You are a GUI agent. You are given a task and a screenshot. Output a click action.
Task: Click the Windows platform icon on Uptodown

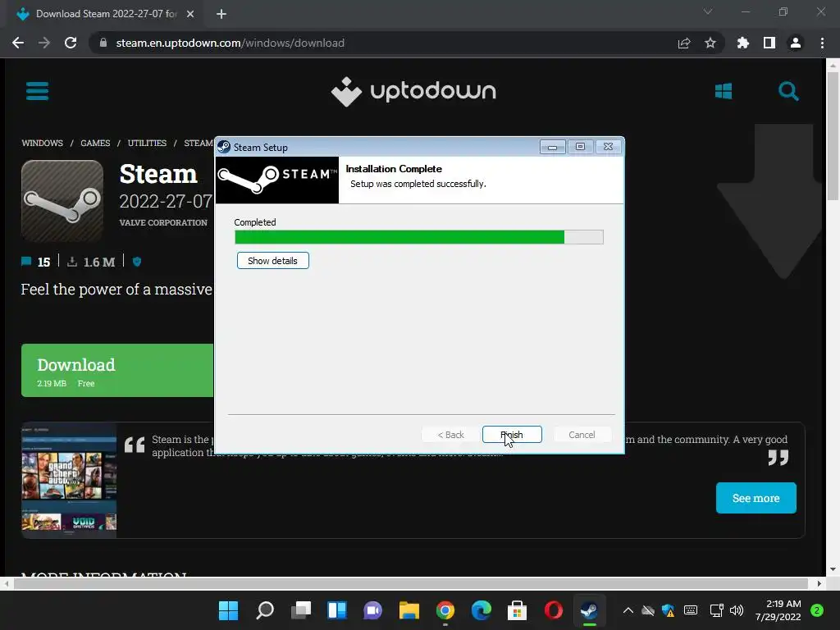click(x=724, y=91)
